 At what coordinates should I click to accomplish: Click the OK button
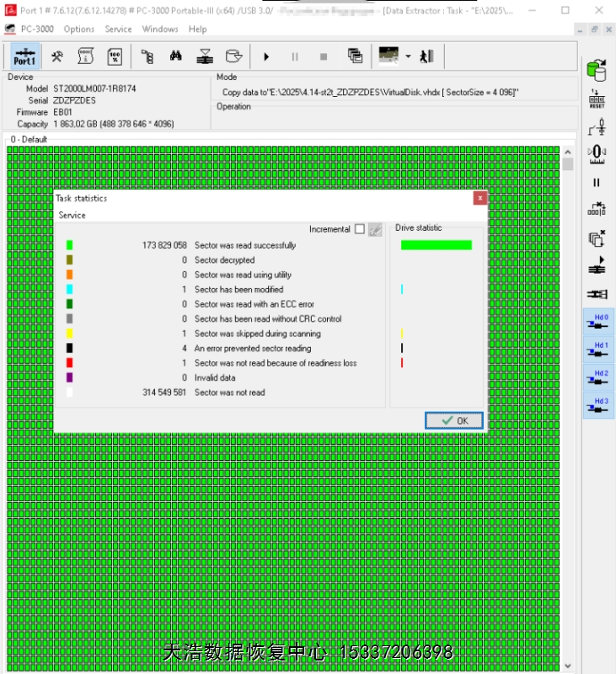coord(454,420)
